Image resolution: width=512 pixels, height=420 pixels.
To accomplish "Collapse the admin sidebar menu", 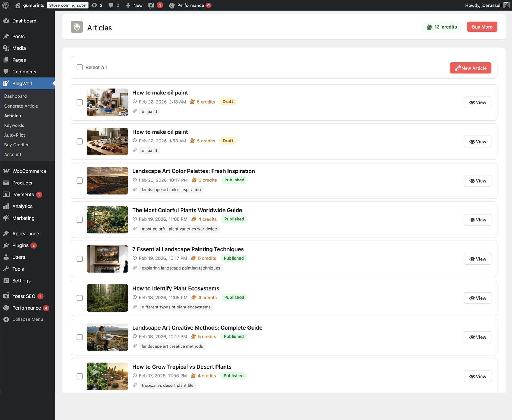I will [6, 319].
